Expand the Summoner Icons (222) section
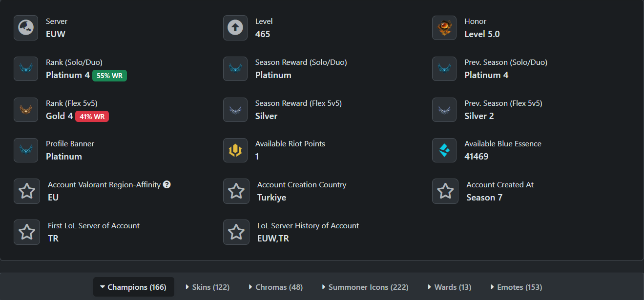This screenshot has width=644, height=300. point(365,287)
